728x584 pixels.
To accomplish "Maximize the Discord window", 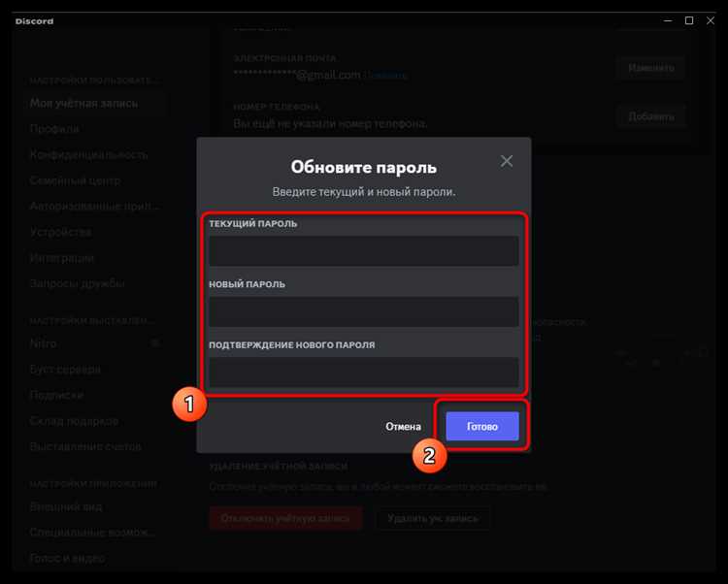I will point(689,21).
